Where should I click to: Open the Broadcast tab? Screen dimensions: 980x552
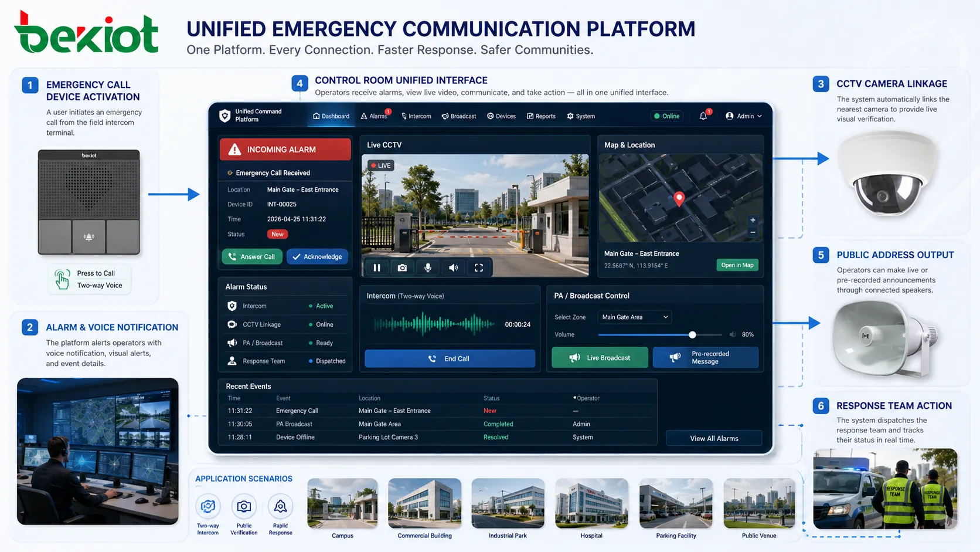459,116
